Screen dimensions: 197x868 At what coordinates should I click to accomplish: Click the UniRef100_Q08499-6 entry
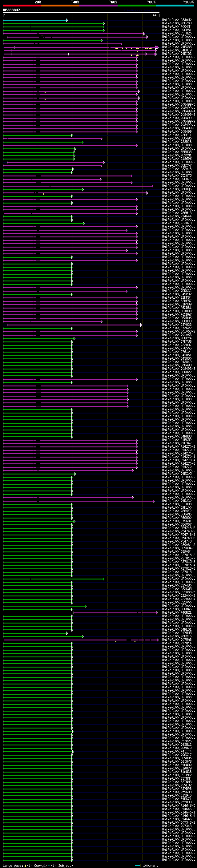tap(179, 128)
